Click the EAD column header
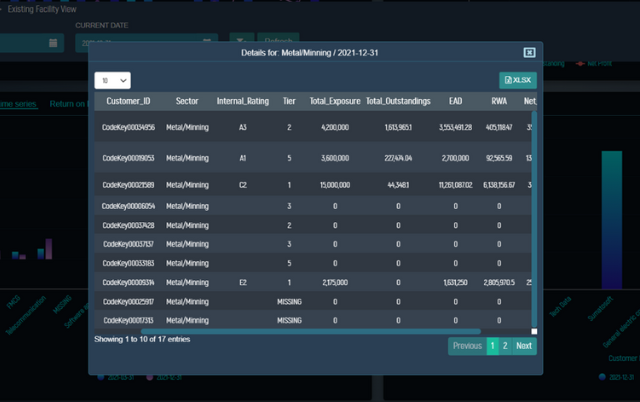Screen dimensions: 640x402 (x=455, y=101)
